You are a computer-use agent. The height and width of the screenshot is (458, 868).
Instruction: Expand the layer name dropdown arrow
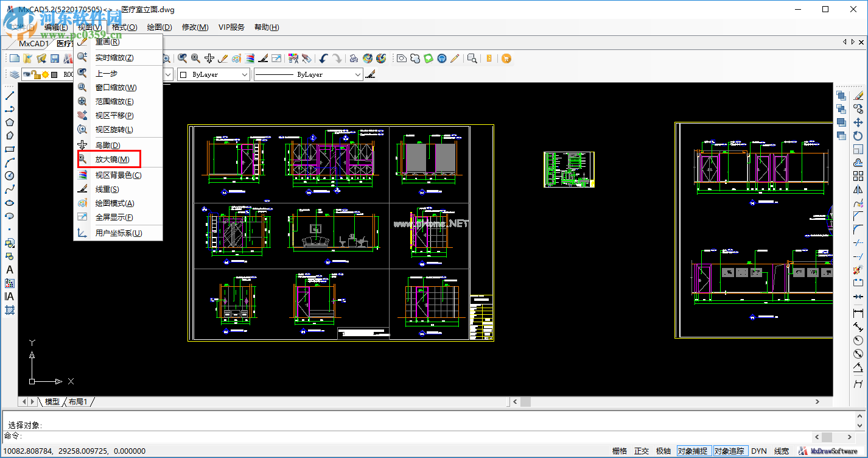click(x=168, y=74)
